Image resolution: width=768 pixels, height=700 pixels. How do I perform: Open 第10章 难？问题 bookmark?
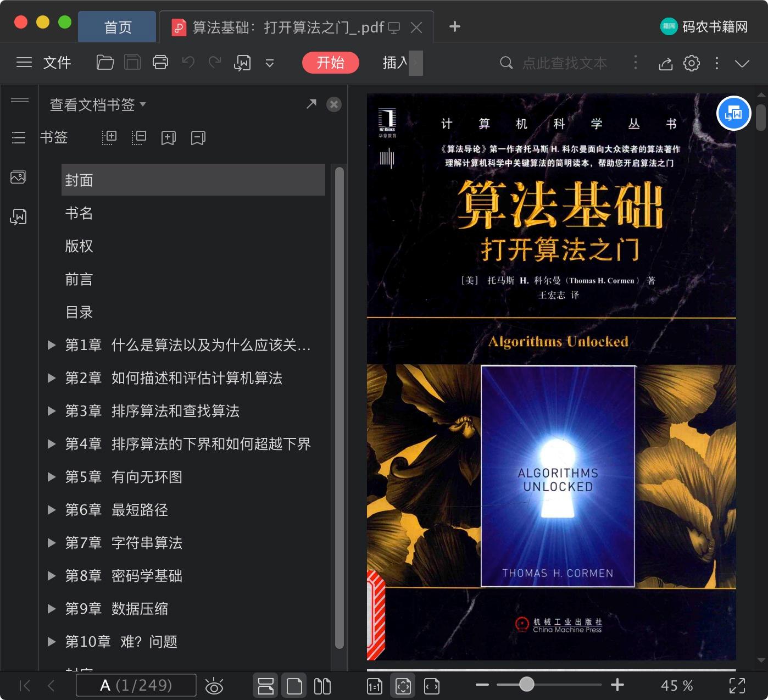click(121, 642)
